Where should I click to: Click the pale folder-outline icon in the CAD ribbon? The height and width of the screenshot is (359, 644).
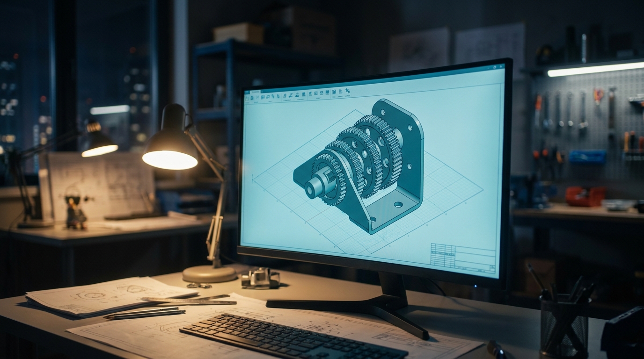[247, 98]
